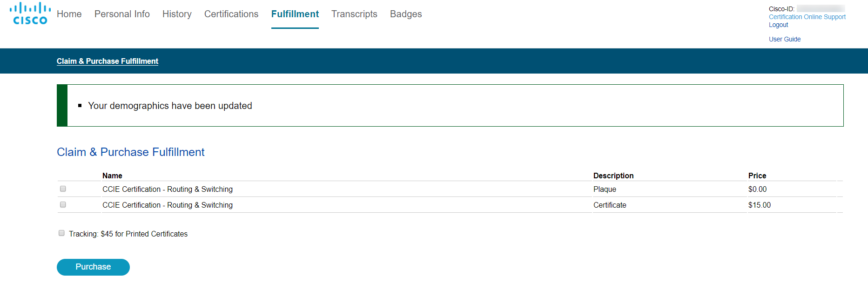Image resolution: width=868 pixels, height=284 pixels.
Task: Click the Logout link
Action: pyautogui.click(x=778, y=25)
